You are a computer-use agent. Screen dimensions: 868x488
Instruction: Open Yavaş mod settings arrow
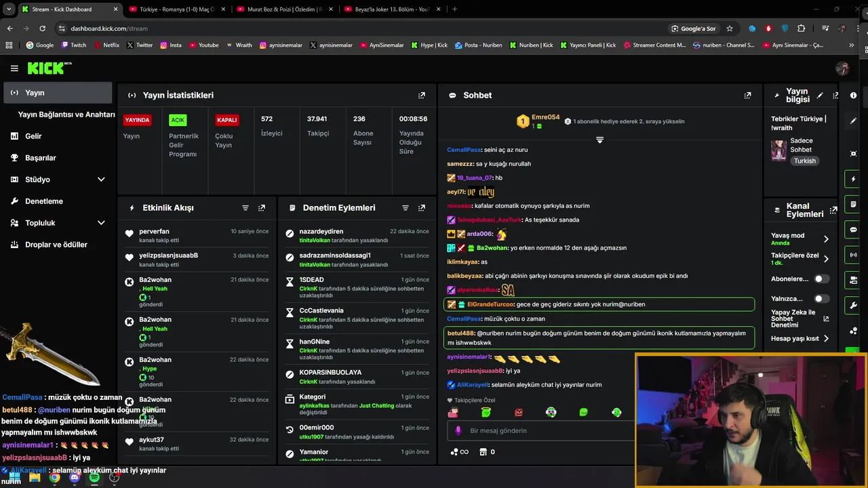coord(826,239)
